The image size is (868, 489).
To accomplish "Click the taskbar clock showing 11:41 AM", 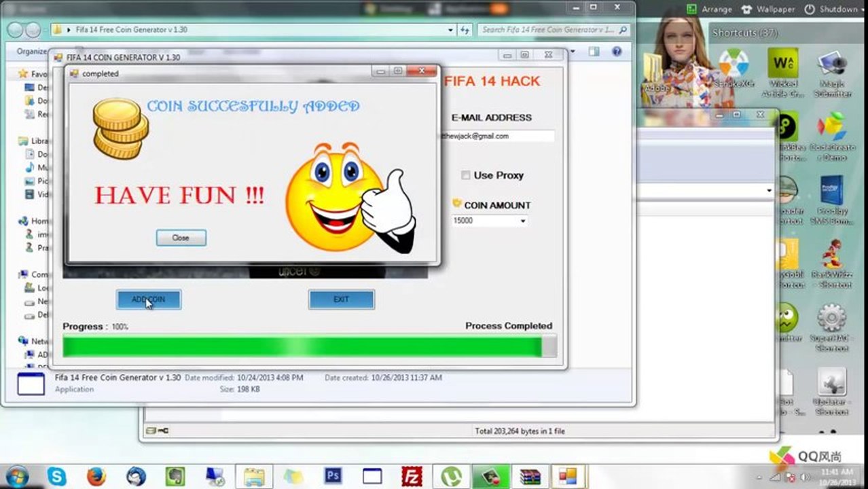I will [837, 476].
